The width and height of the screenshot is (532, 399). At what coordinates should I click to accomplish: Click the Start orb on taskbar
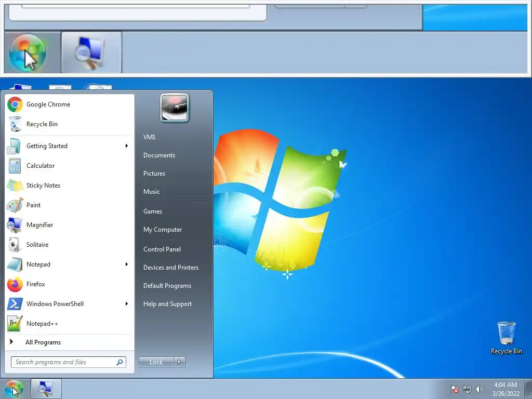(x=14, y=389)
